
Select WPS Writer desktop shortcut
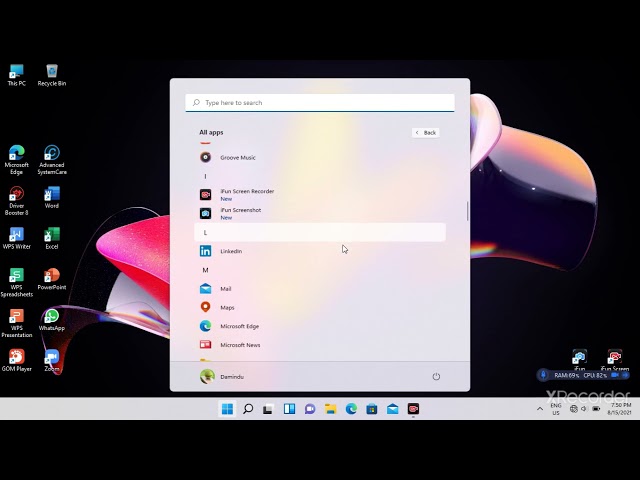point(16,238)
